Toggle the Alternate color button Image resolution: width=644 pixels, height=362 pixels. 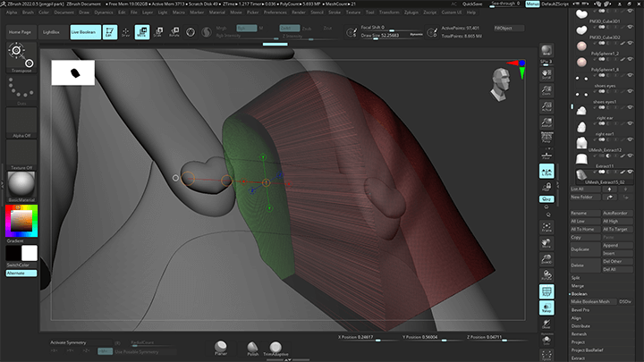21,273
